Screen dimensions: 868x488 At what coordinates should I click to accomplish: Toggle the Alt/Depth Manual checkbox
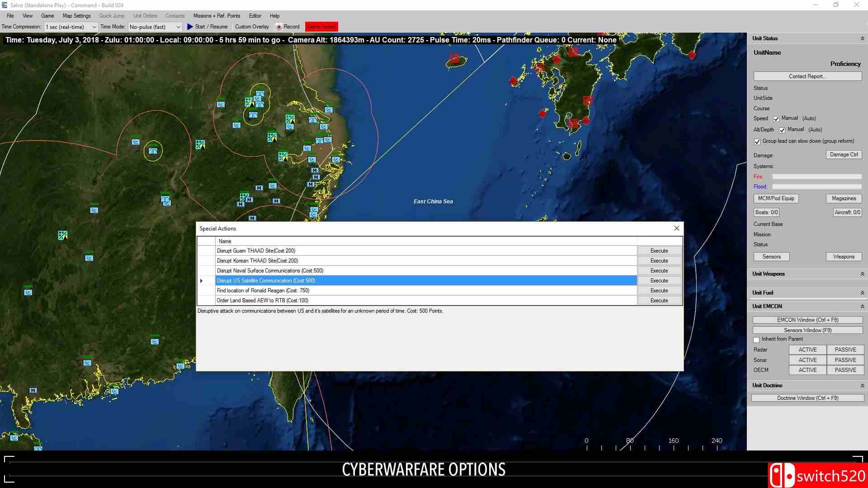pos(782,130)
